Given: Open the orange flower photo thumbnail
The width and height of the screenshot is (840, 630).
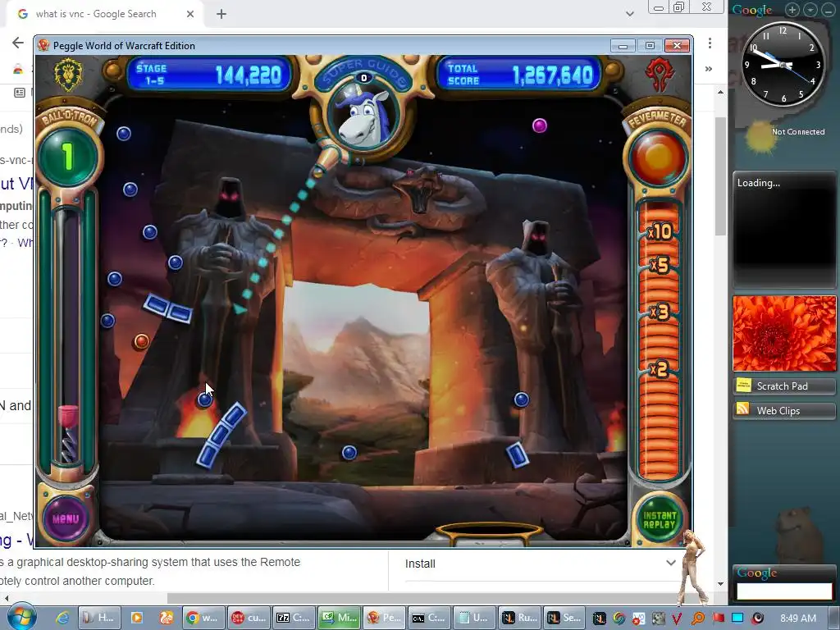Looking at the screenshot, I should point(784,334).
